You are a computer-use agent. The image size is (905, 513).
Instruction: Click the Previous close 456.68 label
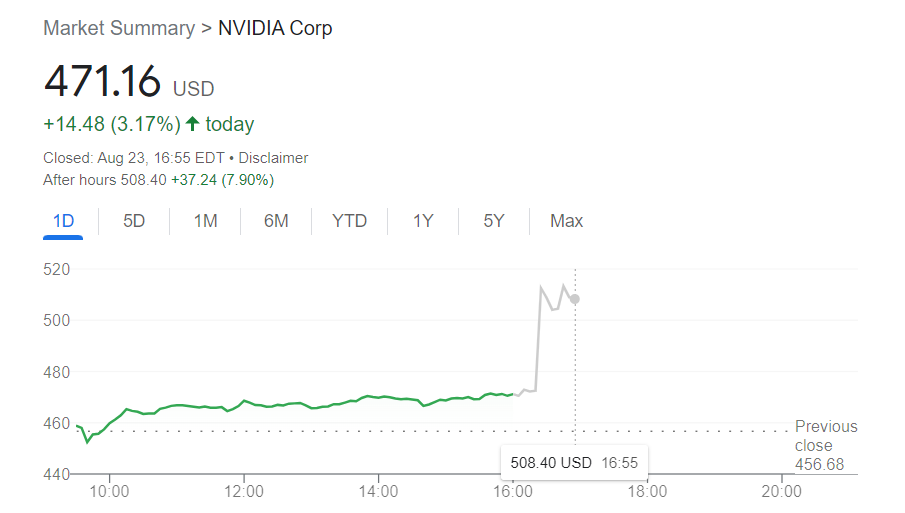coord(825,445)
